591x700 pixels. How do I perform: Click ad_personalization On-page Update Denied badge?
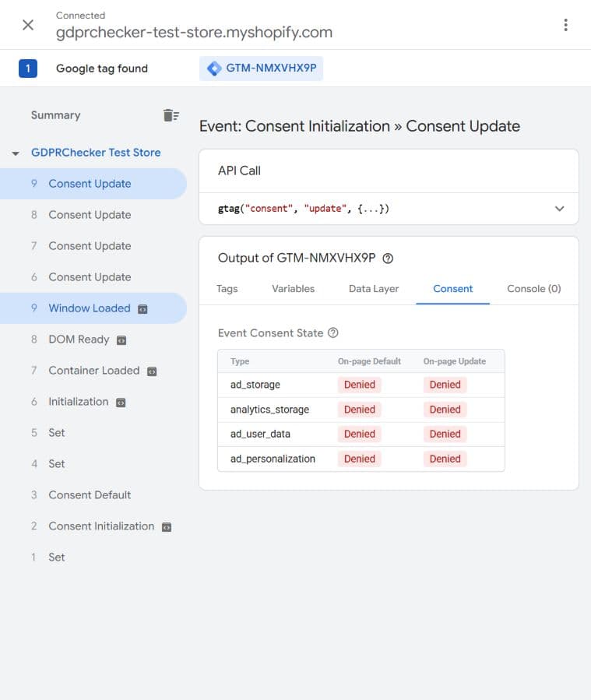(445, 459)
